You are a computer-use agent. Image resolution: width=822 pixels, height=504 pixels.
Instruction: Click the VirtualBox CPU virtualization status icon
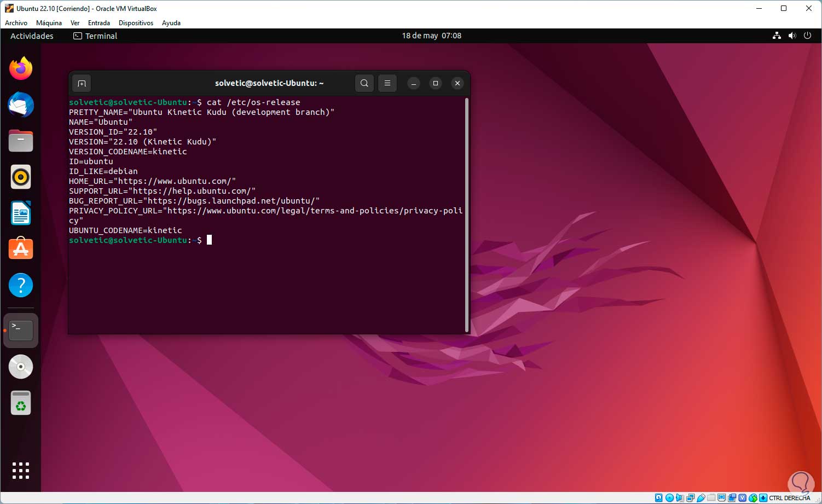(x=743, y=498)
